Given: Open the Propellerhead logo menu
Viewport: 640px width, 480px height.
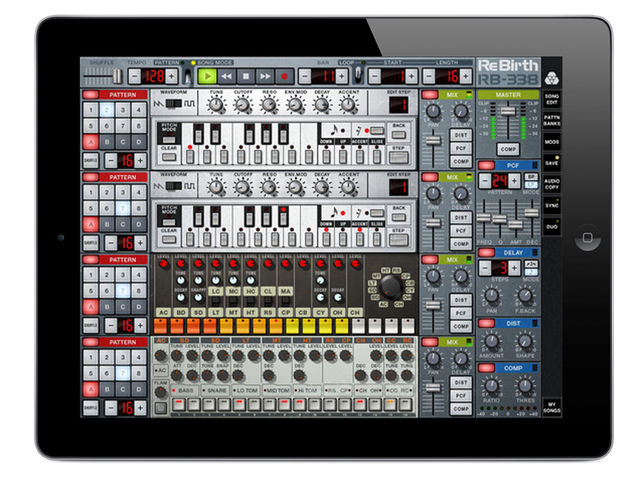Looking at the screenshot, I should click(551, 78).
